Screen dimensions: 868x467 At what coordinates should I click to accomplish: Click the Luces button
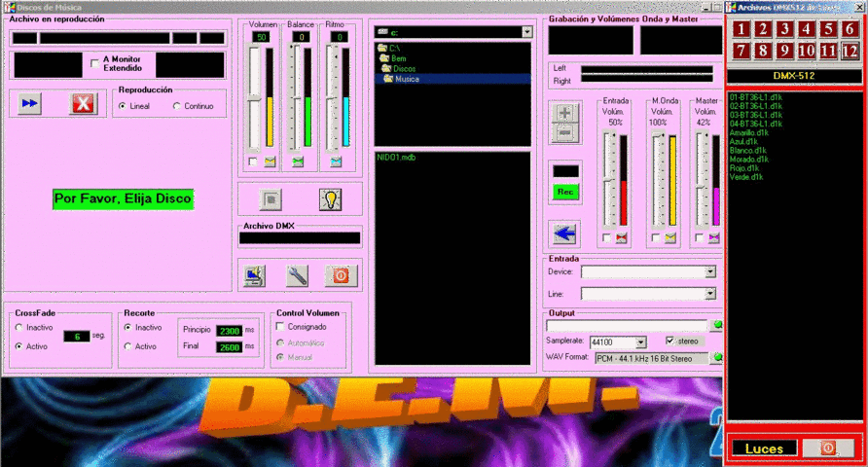tap(765, 449)
